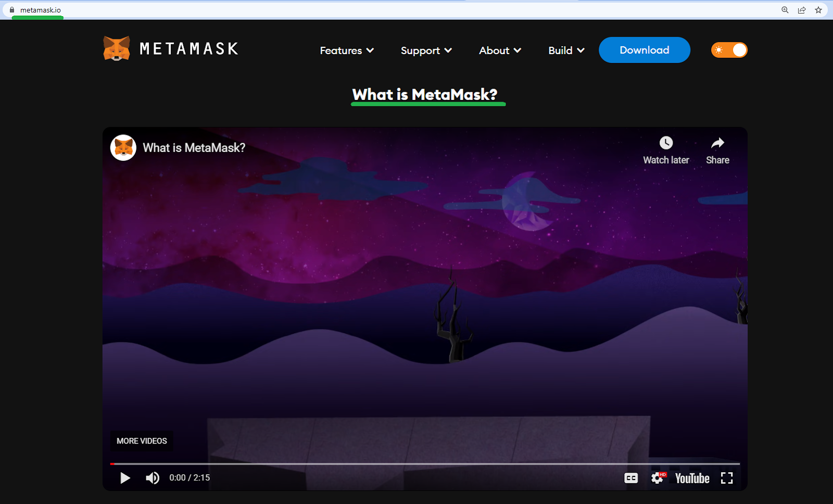The image size is (833, 504).
Task: Click the 0:00 / 2:15 time display
Action: pos(190,478)
